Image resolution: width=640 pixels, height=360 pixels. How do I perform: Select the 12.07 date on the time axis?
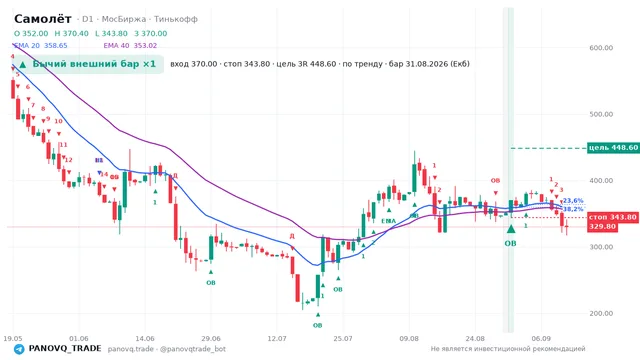[277, 338]
